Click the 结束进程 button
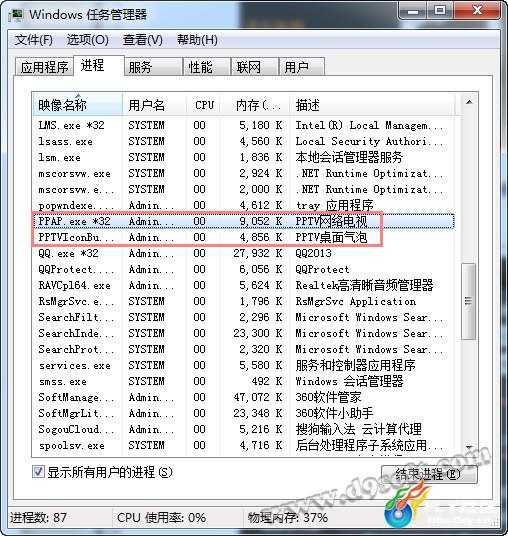Viewport: 508px width, 536px height. pos(429,474)
